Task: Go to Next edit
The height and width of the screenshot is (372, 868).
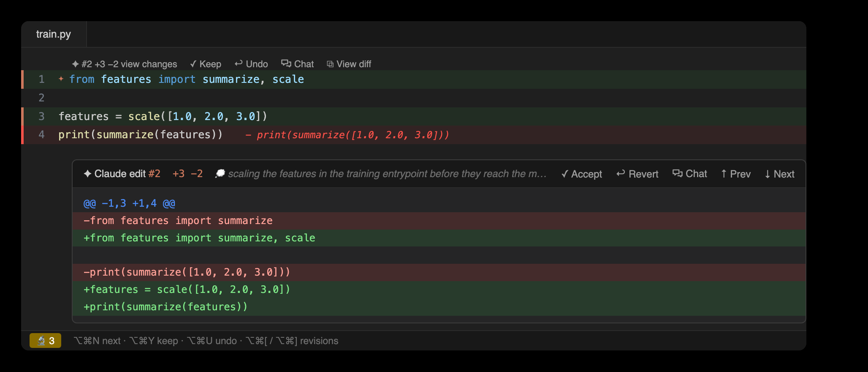Action: (x=780, y=174)
